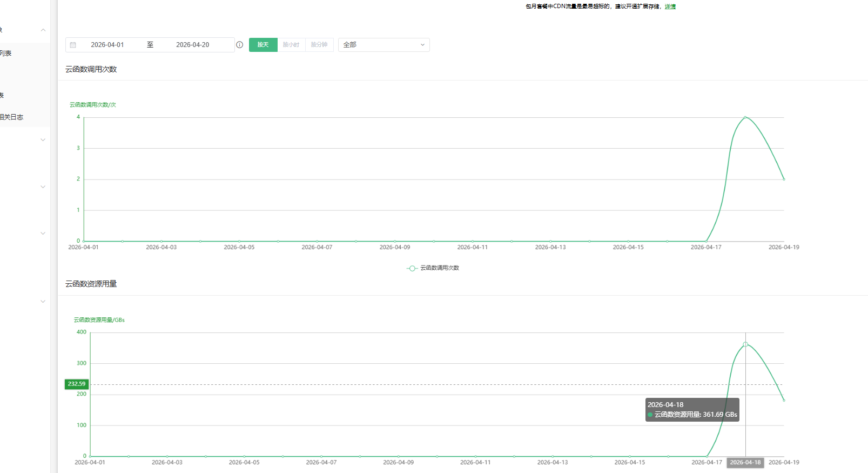The height and width of the screenshot is (473, 868).
Task: Click the 232.59 value marker label
Action: (76, 384)
